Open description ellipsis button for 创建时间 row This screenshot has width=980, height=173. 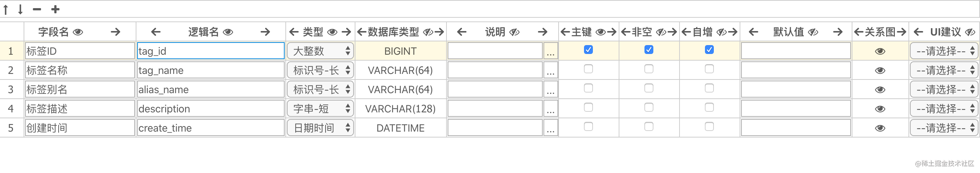click(550, 128)
